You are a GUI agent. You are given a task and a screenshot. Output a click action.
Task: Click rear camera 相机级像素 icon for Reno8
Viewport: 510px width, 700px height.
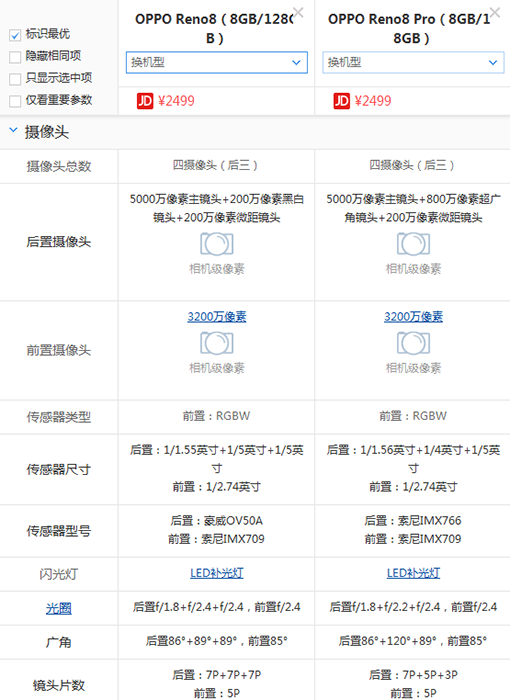[217, 244]
